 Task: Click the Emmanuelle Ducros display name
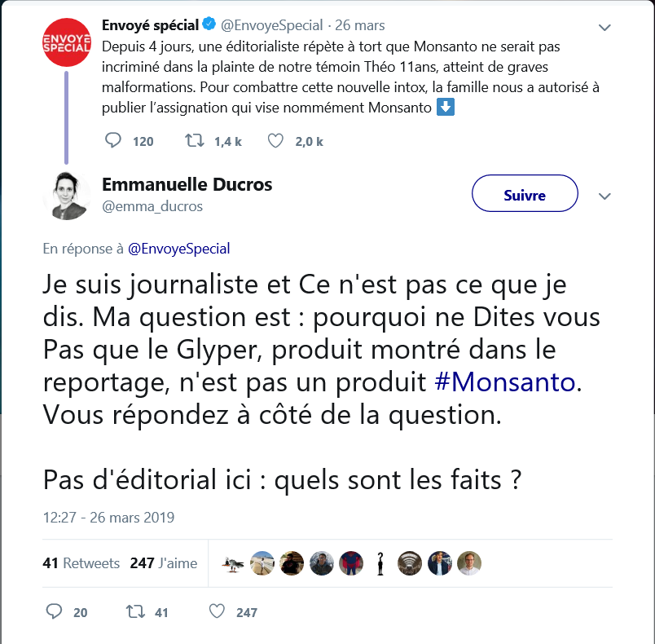(187, 184)
